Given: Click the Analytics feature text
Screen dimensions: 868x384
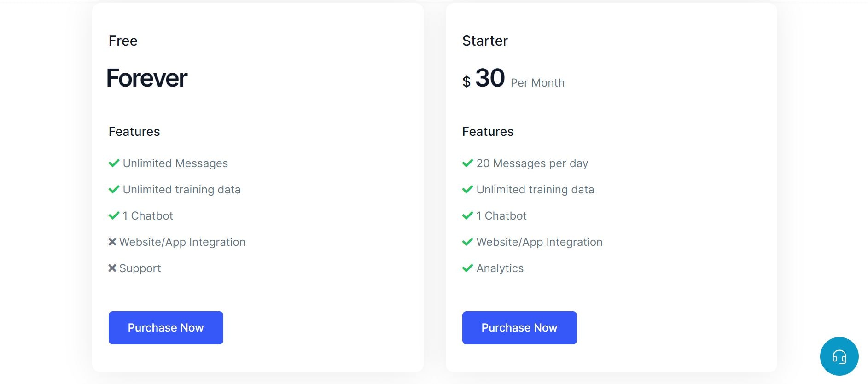Looking at the screenshot, I should [500, 268].
